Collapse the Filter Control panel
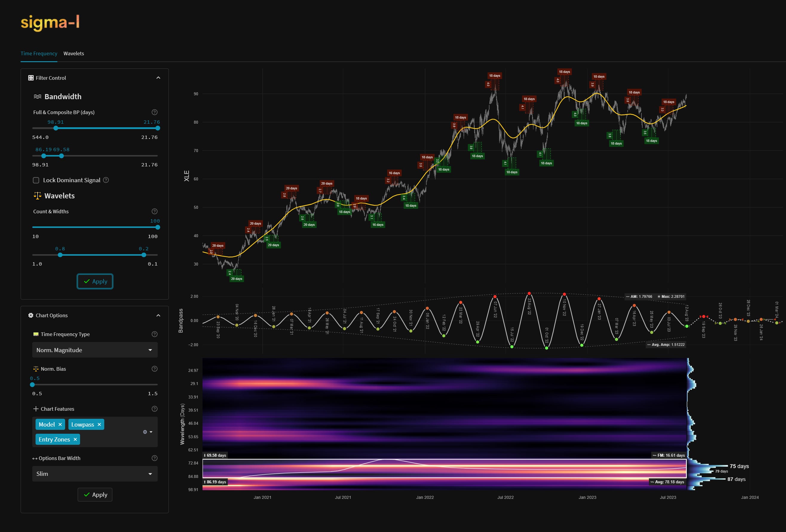 click(158, 78)
